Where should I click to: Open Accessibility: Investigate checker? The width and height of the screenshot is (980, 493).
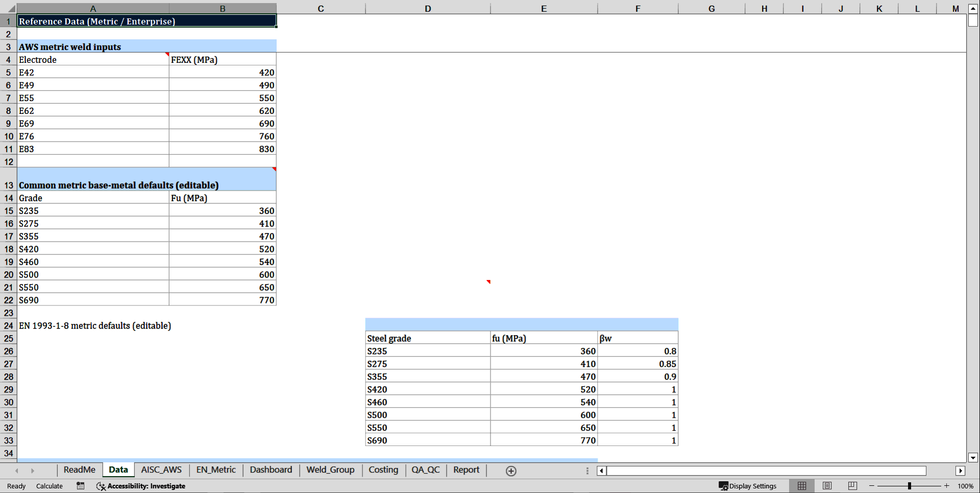pos(140,486)
